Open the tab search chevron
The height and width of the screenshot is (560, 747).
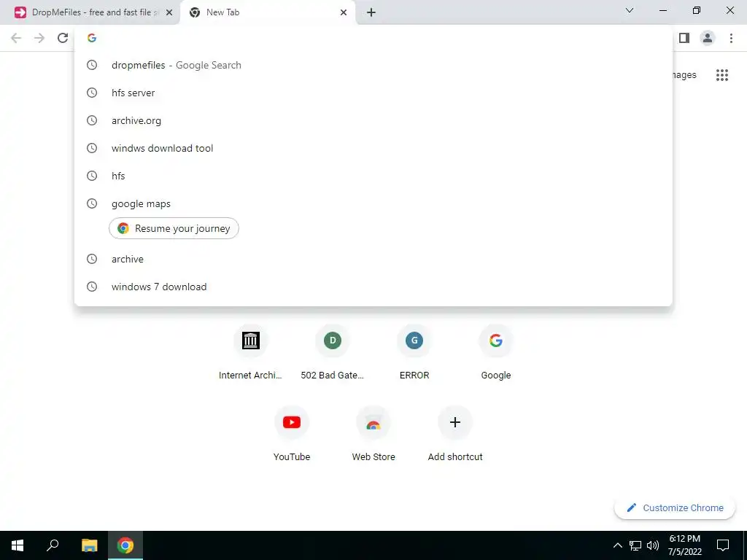[x=630, y=10]
